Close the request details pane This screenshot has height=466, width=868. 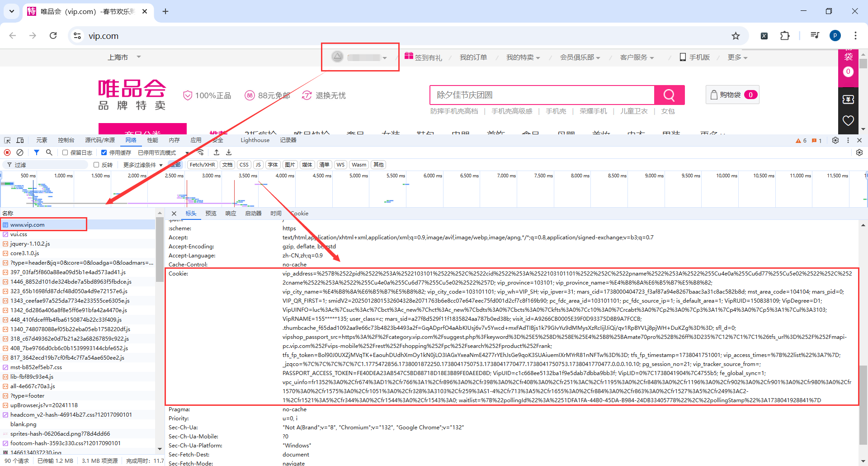click(x=174, y=214)
